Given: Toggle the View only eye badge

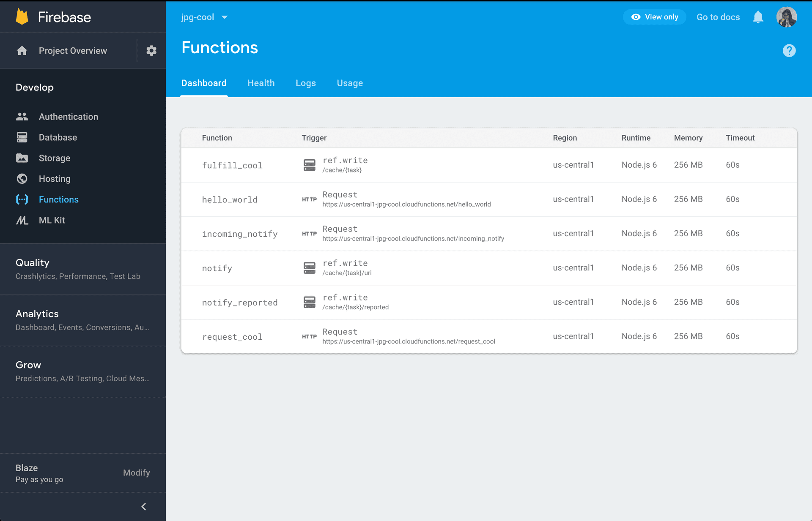Looking at the screenshot, I should [x=654, y=17].
